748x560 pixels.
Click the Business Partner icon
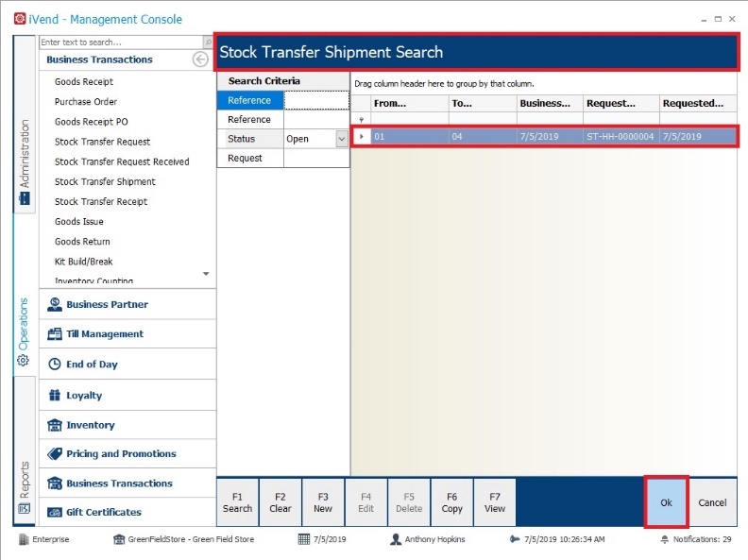[55, 304]
